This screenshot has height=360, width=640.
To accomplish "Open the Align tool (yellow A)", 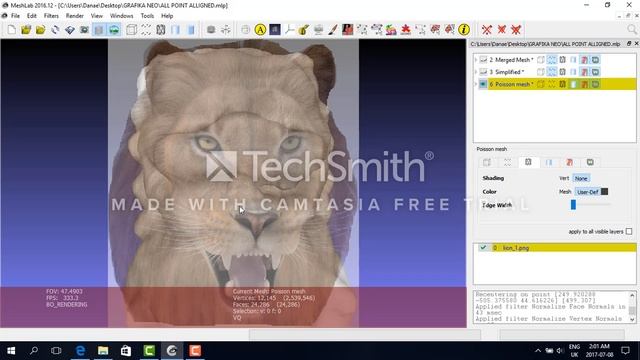I will coord(260,30).
